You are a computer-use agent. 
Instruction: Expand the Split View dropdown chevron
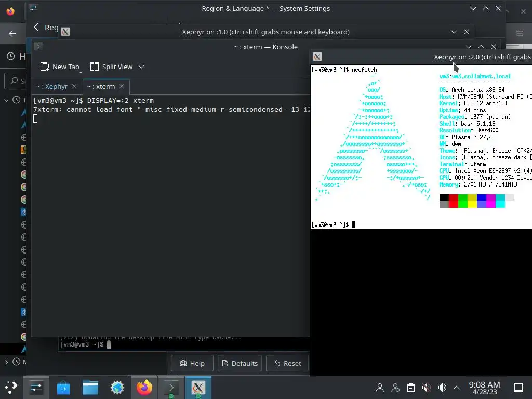point(141,67)
